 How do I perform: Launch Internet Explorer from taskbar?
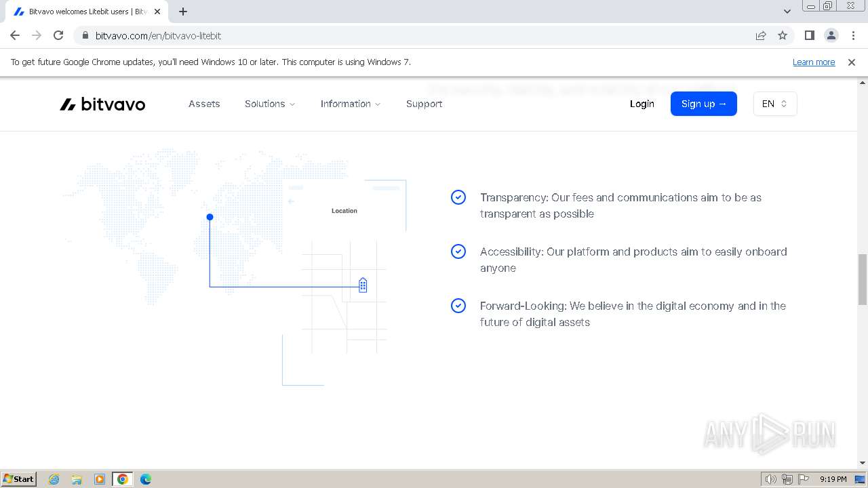(54, 479)
